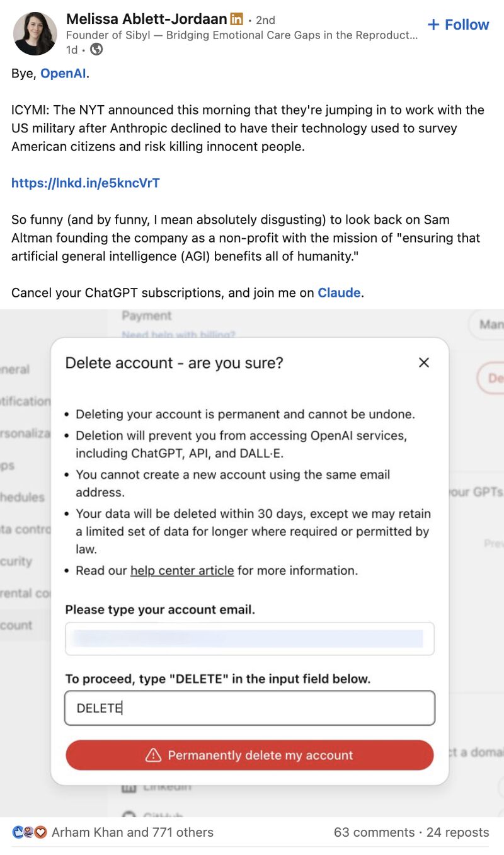The width and height of the screenshot is (504, 855).
Task: Open the 24 reposts link
Action: click(458, 832)
